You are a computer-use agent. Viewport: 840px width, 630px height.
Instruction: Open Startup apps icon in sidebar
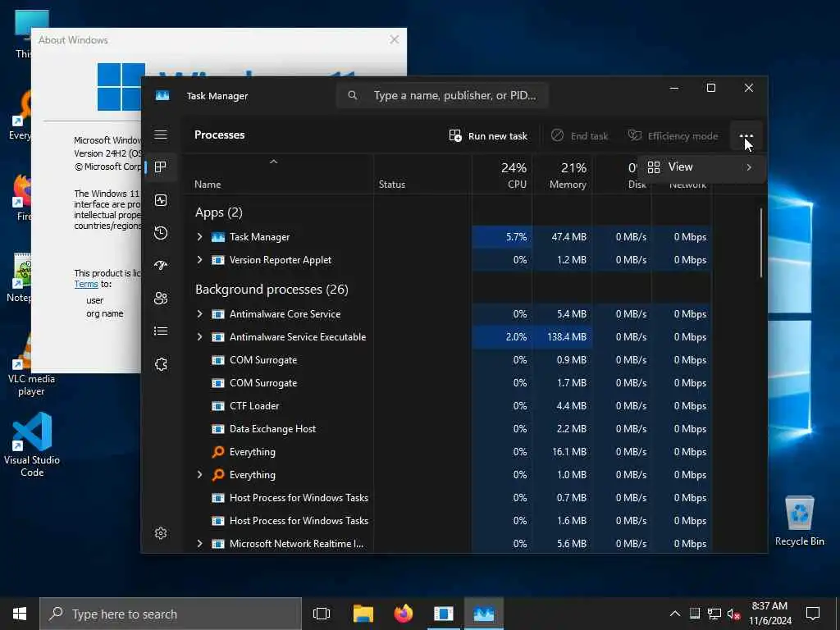coord(161,265)
